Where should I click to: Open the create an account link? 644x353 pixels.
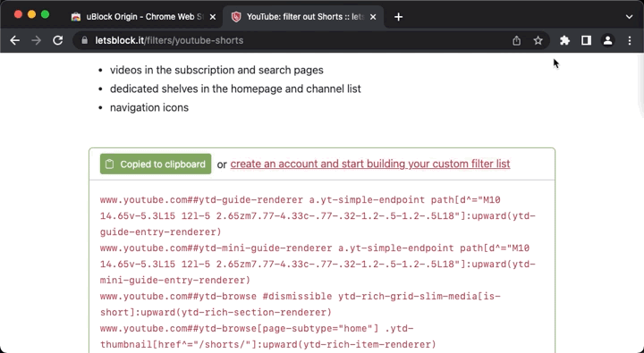pyautogui.click(x=370, y=164)
